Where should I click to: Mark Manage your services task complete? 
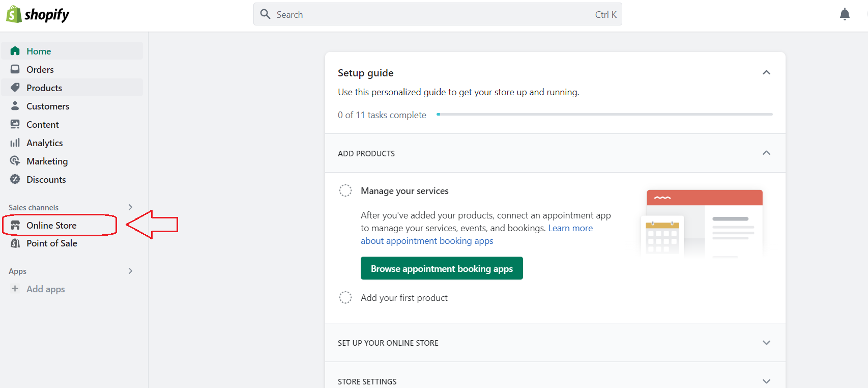(345, 190)
